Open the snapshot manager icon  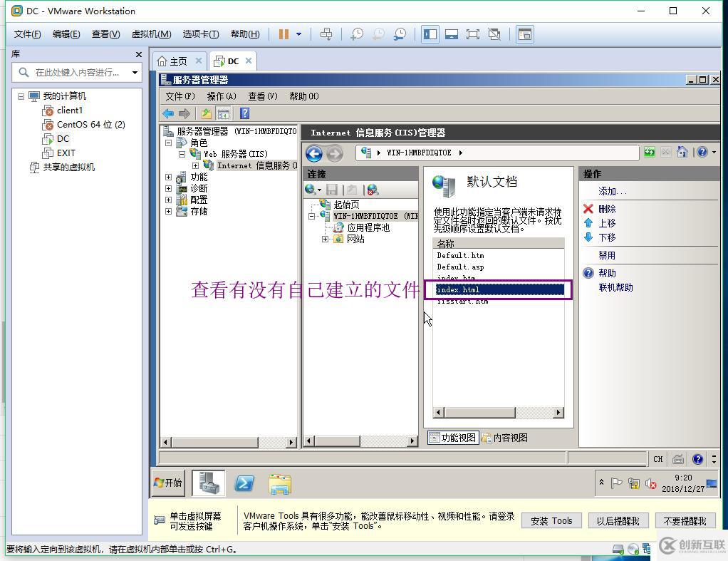tap(400, 34)
